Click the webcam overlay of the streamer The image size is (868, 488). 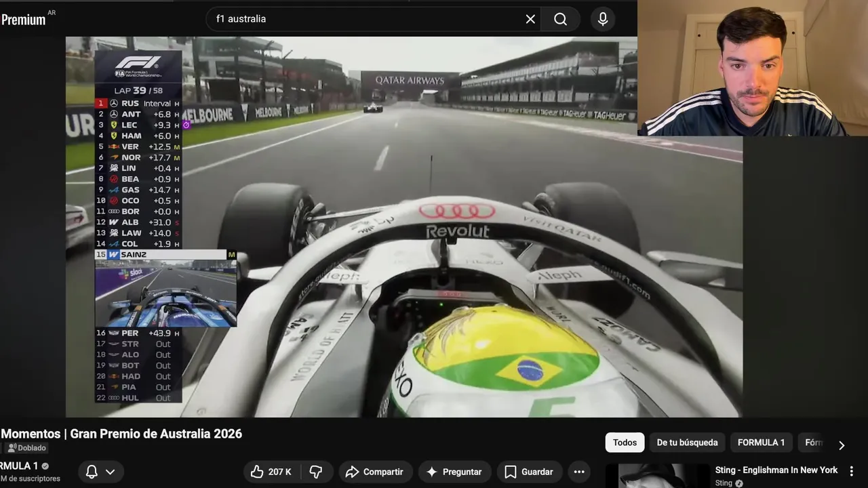(753, 68)
